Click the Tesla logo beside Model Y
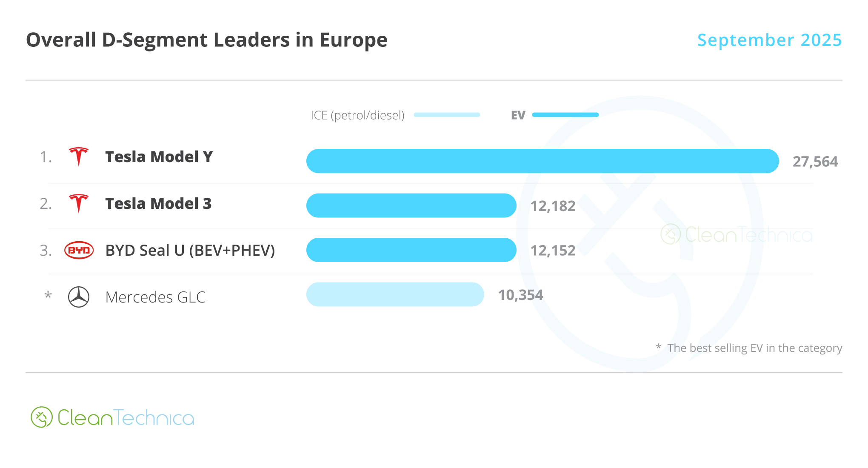Screen dimensions: 868x468 (79, 157)
